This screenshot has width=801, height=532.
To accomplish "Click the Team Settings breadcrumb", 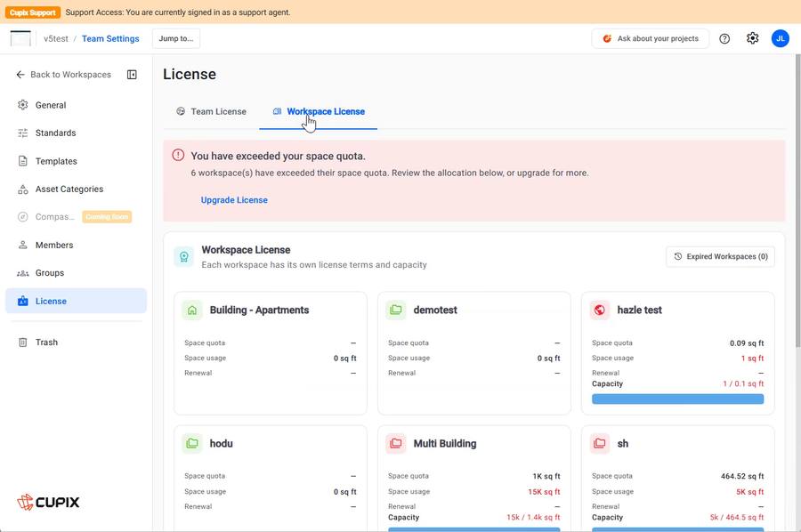I will click(110, 39).
